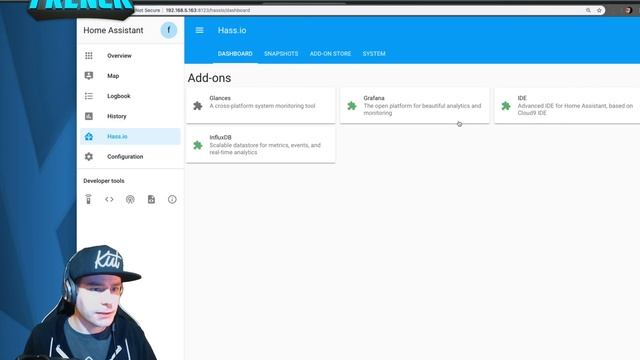The height and width of the screenshot is (360, 640).
Task: Click the History chart icon
Action: pos(89,116)
